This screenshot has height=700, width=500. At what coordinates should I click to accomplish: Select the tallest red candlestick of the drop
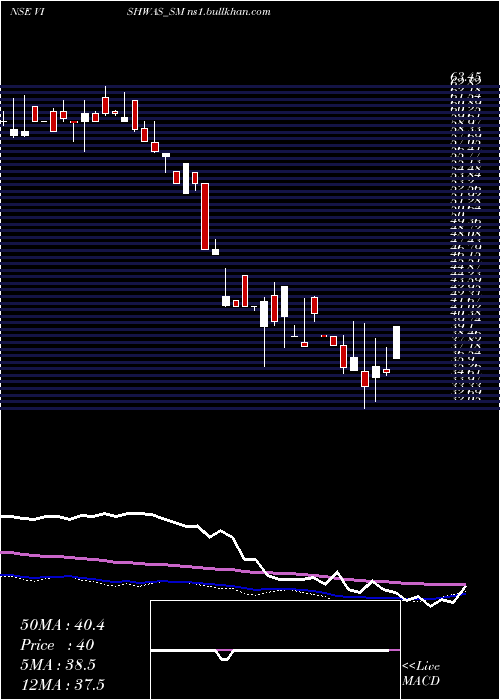[x=205, y=216]
